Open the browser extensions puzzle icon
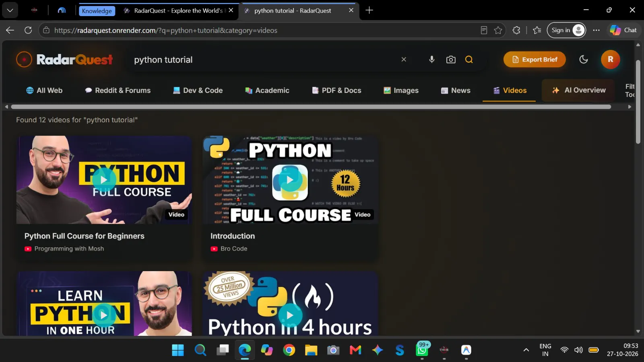This screenshot has height=362, width=644. click(x=516, y=30)
